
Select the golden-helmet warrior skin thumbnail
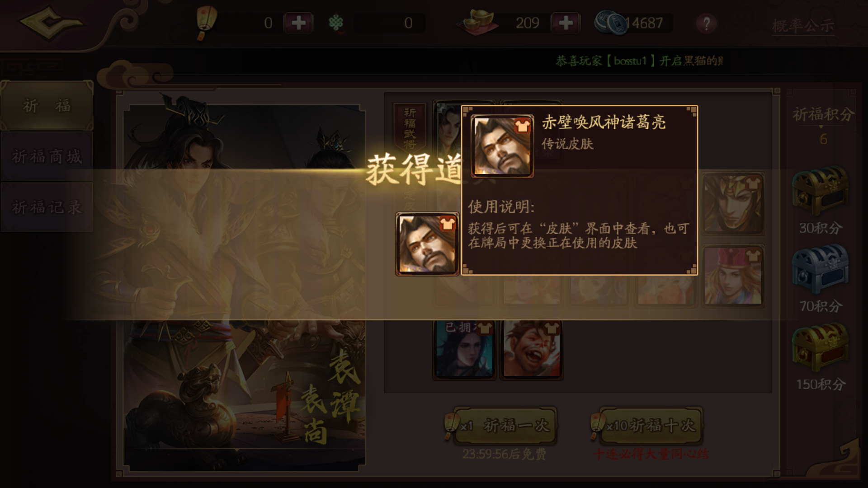(733, 204)
